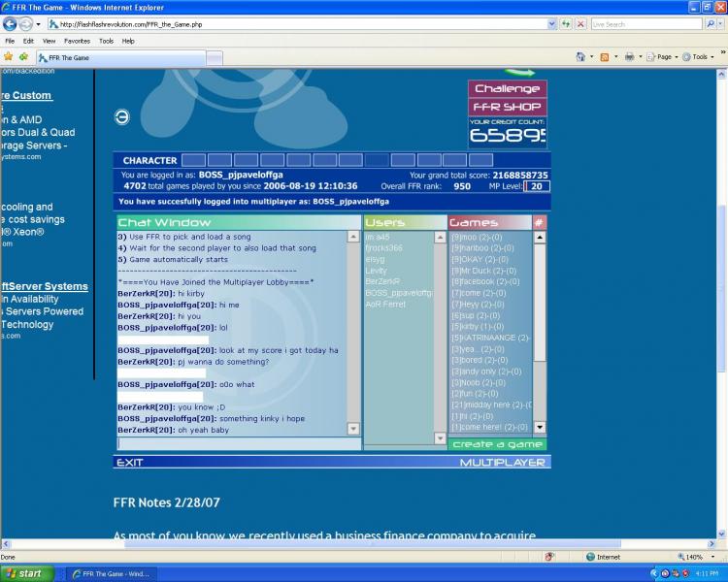The width and height of the screenshot is (728, 582).
Task: Open the File menu
Action: pos(10,41)
